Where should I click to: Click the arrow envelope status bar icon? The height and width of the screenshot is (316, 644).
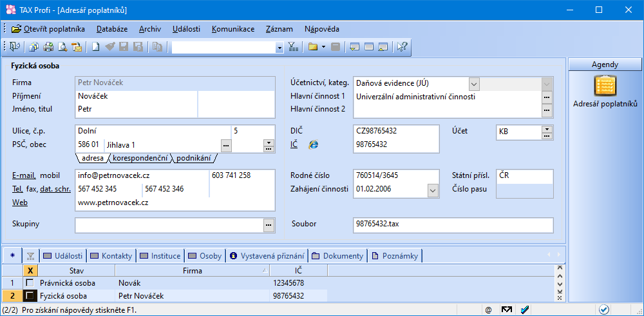tap(507, 310)
